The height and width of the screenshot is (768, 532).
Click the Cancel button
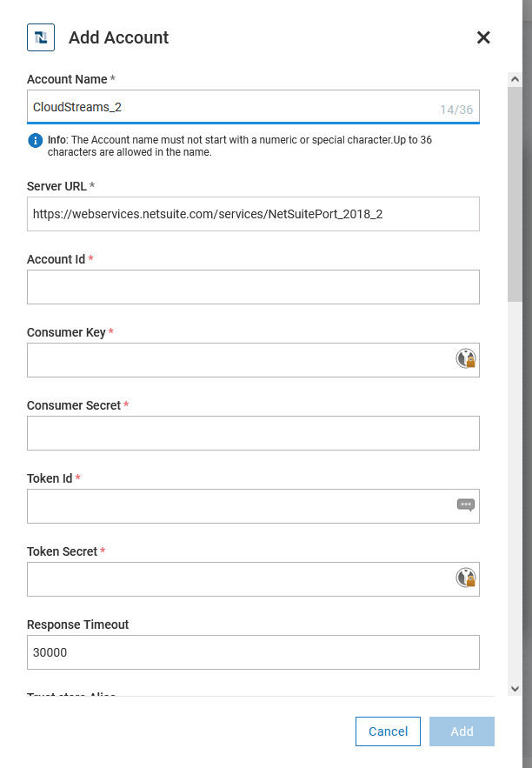(388, 731)
